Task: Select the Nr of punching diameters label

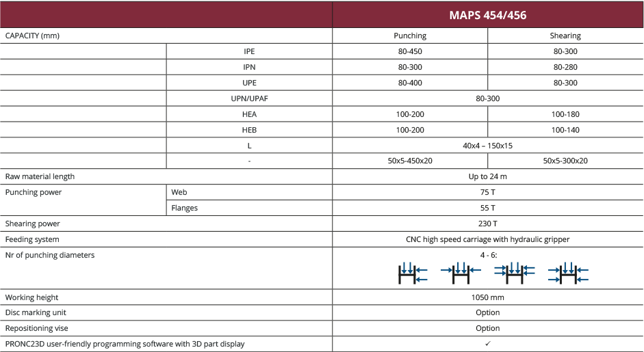Action: pyautogui.click(x=50, y=255)
